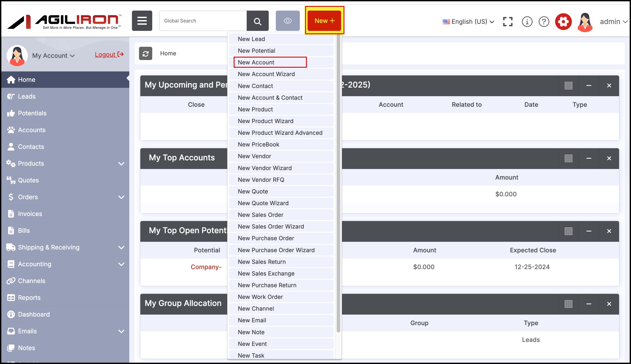This screenshot has height=364, width=631.
Task: Click the Global Search input field
Action: (203, 21)
